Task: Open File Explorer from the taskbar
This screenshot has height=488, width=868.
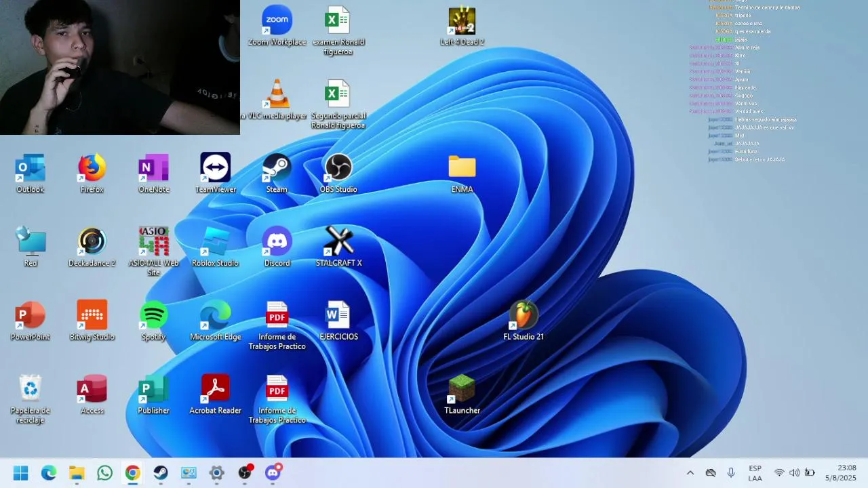Action: (77, 473)
